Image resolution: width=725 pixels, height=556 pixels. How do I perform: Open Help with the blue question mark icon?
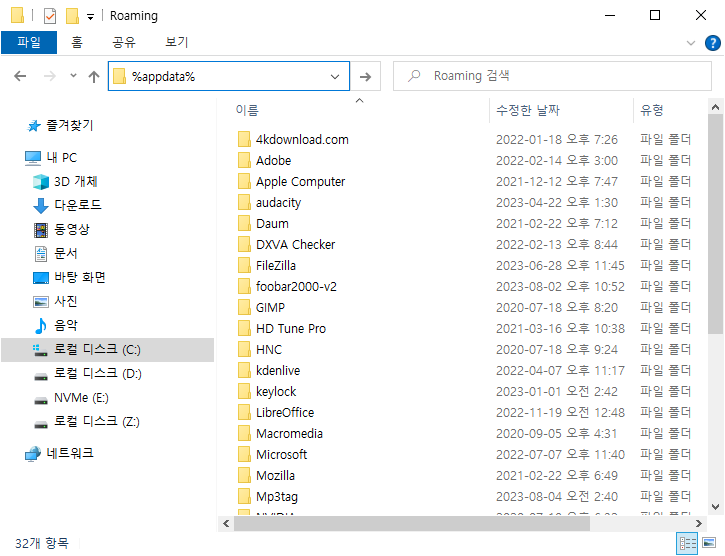click(x=713, y=43)
